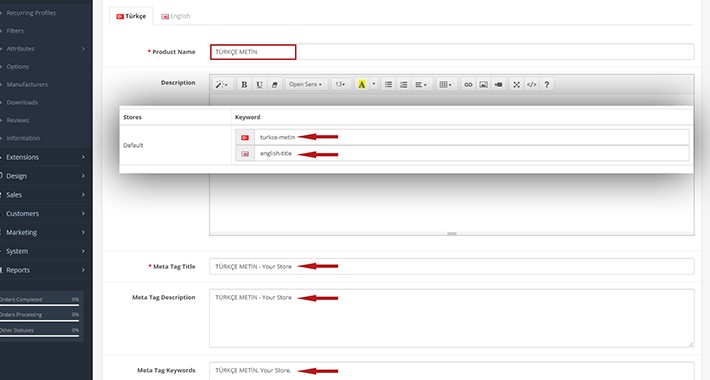Click the eraser remove-font-style icon

274,84
